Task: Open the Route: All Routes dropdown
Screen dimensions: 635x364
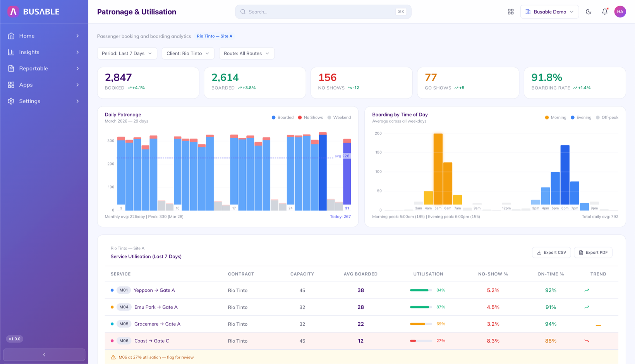Action: [247, 53]
